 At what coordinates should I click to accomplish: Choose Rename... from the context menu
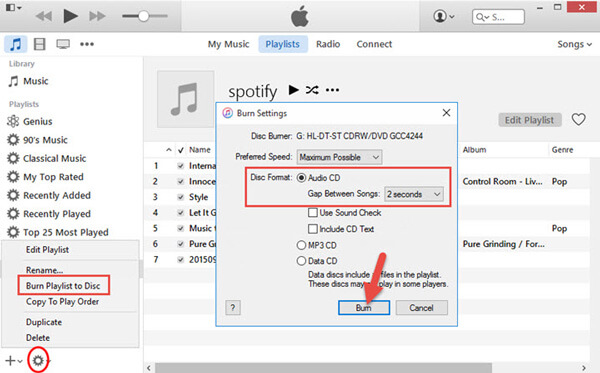[x=44, y=270]
